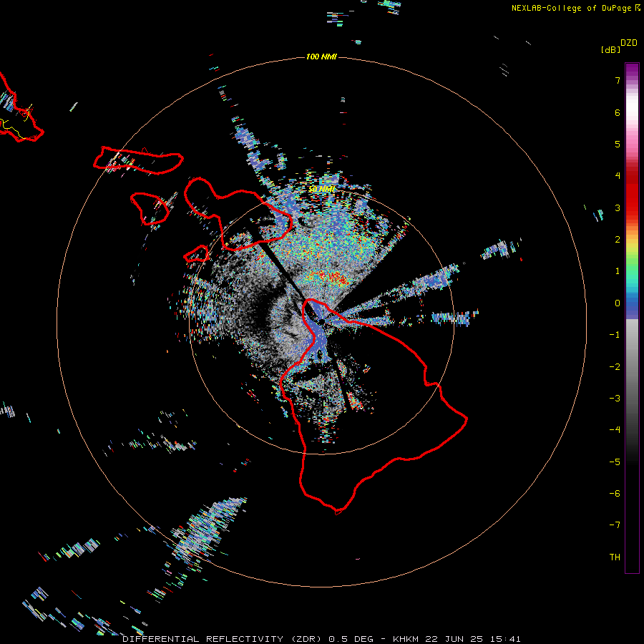644x644 pixels.
Task: Click the Differential Reflectivity product caption
Action: click(321, 639)
